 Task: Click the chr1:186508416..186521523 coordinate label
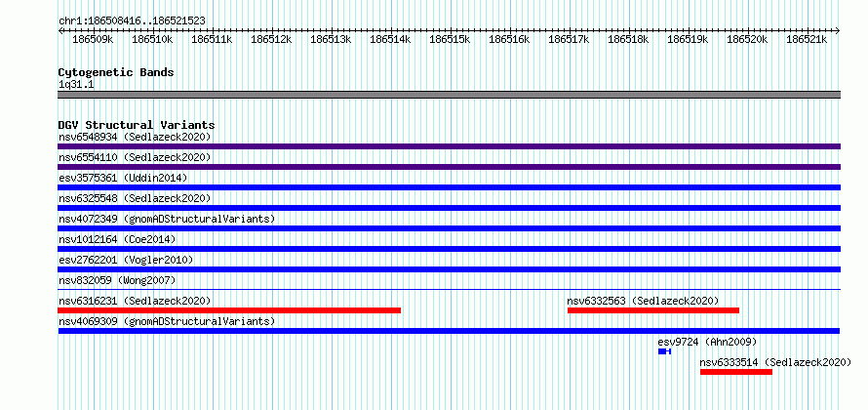tap(132, 21)
